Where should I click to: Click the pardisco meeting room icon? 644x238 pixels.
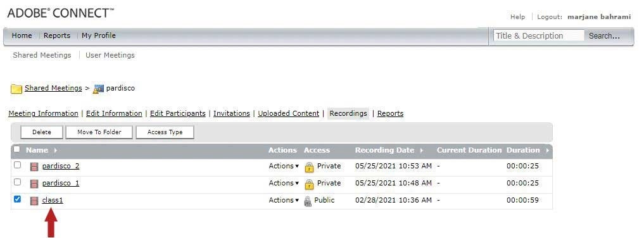click(x=99, y=89)
